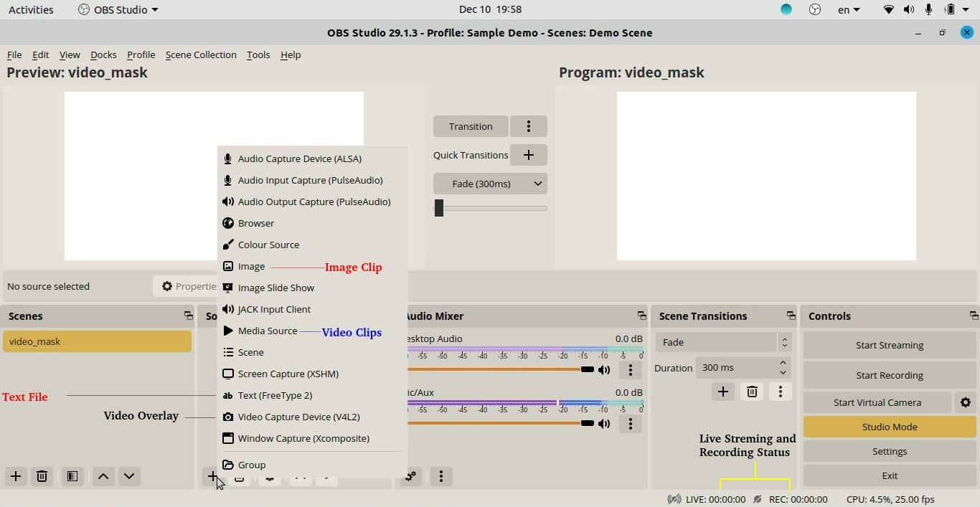This screenshot has width=980, height=507.
Task: Open Mic/Aux three-dot options
Action: [631, 424]
